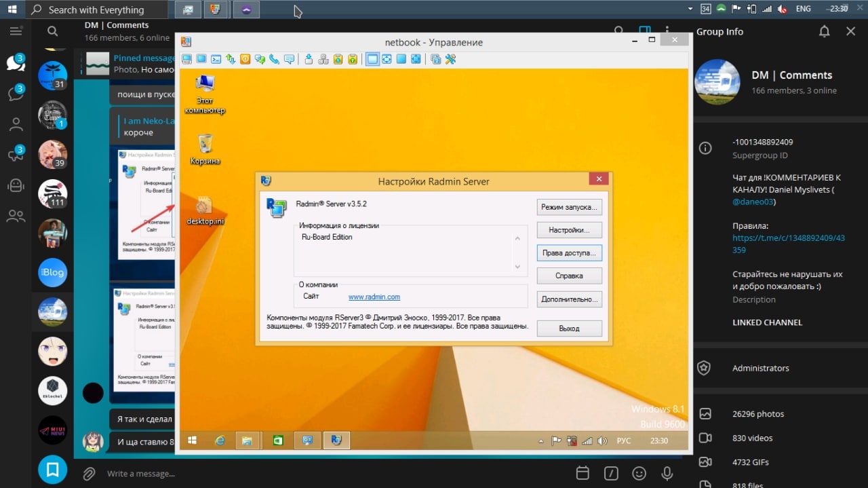Click ENG language indicator in host tray

click(x=803, y=9)
